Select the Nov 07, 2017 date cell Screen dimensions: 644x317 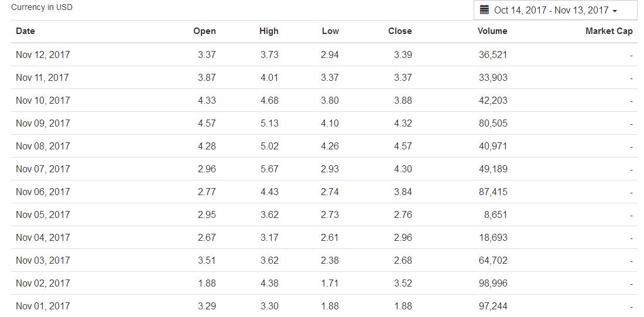click(x=43, y=169)
